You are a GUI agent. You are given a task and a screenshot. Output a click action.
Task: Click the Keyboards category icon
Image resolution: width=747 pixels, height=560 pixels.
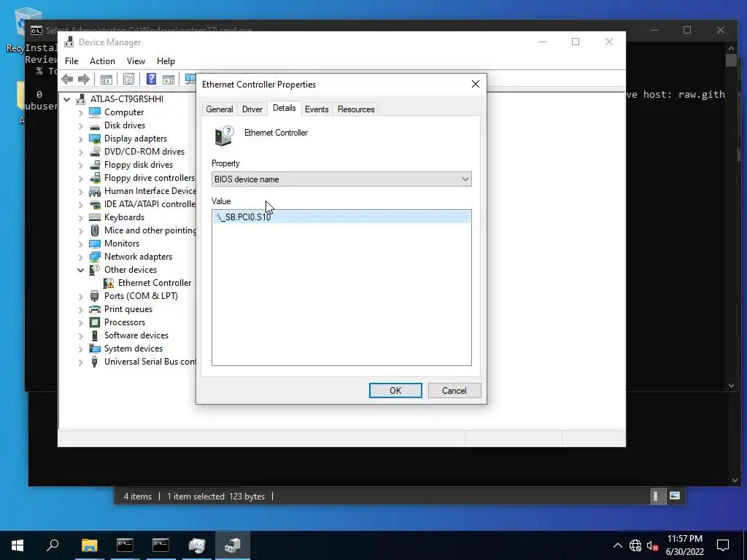(x=95, y=217)
